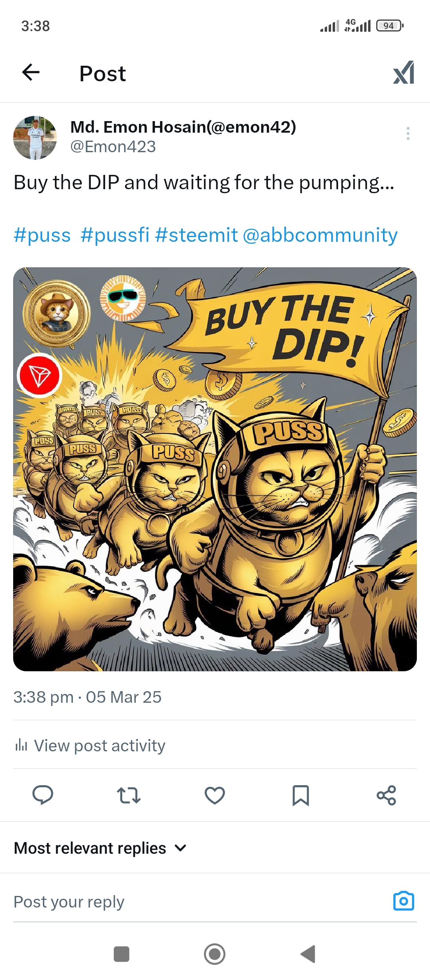430x980 pixels.
Task: Tap Android recent apps square button
Action: pyautogui.click(x=121, y=954)
